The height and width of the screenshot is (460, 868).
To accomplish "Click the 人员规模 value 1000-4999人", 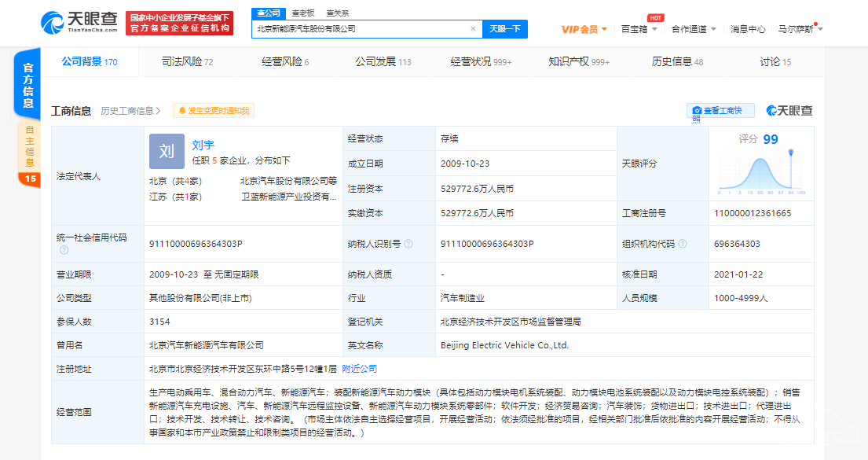I will [x=741, y=298].
